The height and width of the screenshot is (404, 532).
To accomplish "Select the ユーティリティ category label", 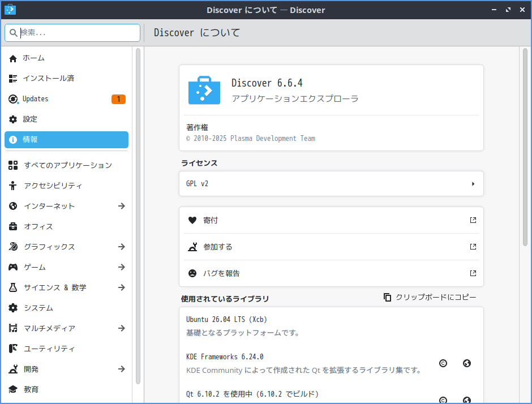I will (49, 349).
